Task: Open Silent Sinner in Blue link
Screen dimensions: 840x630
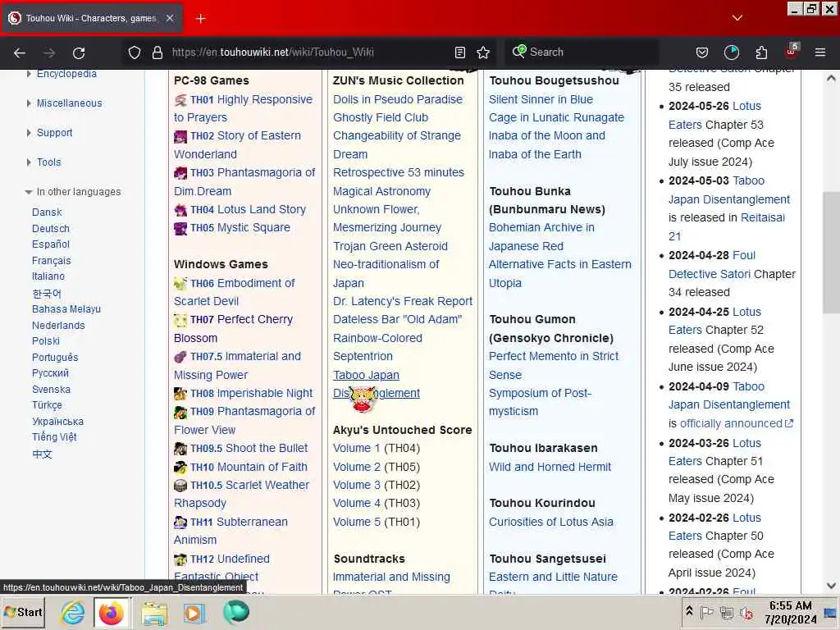Action: tap(541, 99)
